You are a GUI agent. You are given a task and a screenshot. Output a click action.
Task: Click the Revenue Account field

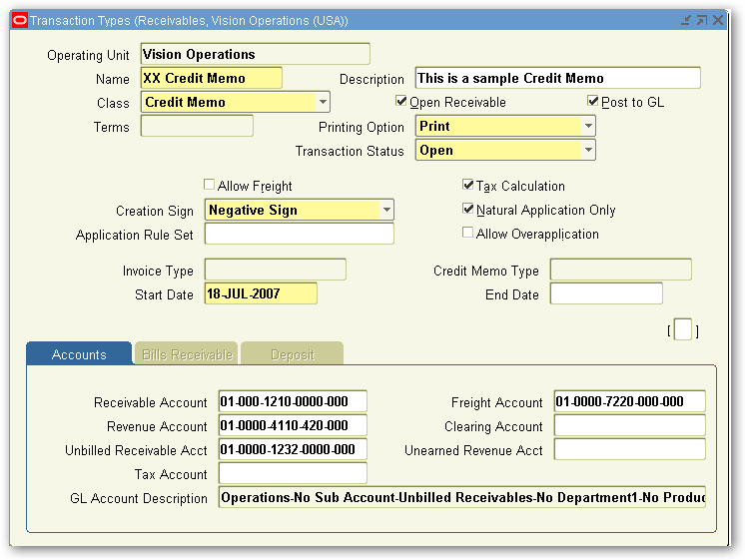pos(293,425)
